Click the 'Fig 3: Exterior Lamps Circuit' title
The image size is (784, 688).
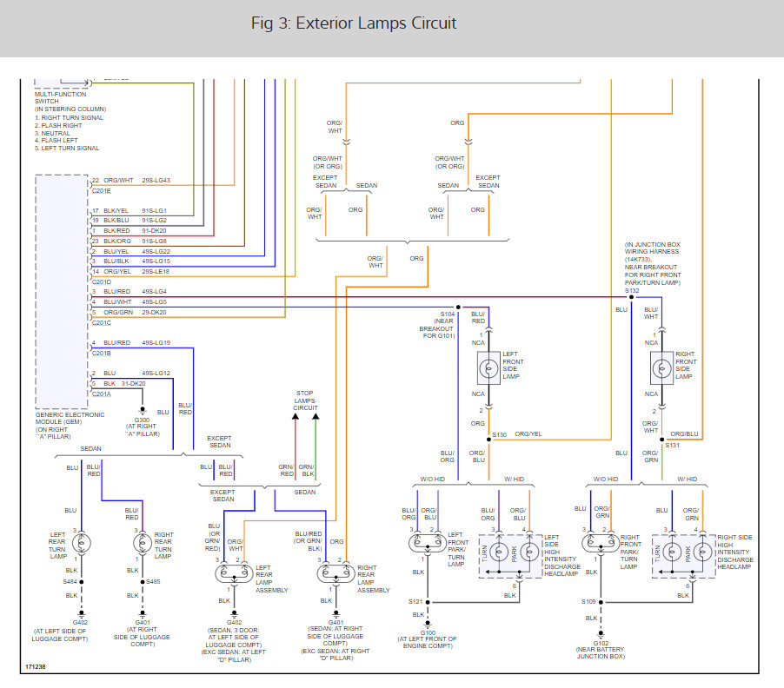pyautogui.click(x=354, y=23)
